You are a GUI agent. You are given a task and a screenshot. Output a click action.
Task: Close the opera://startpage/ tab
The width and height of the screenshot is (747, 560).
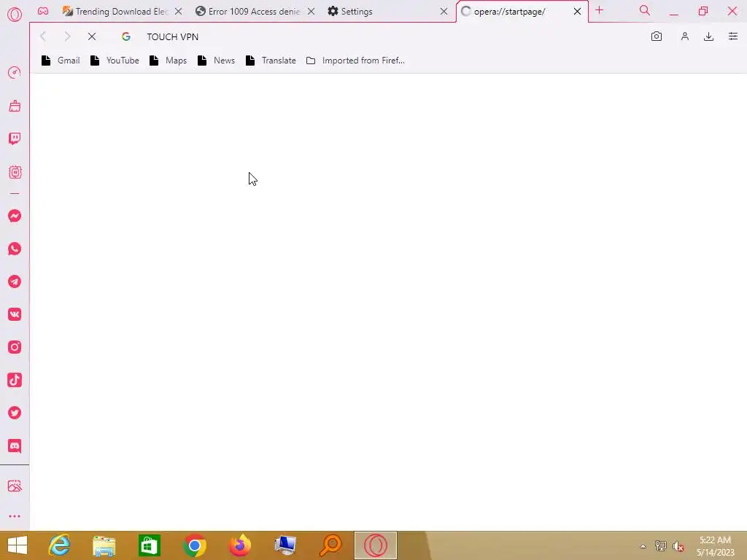click(577, 12)
